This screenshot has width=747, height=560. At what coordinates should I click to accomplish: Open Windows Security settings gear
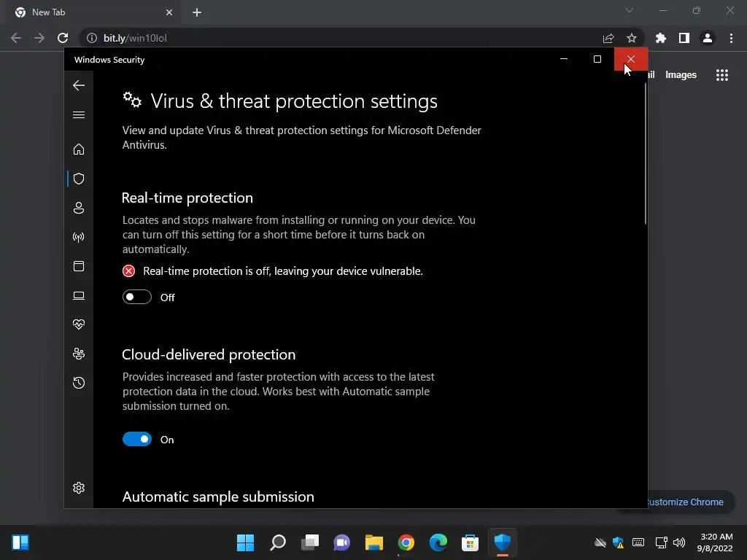click(79, 488)
